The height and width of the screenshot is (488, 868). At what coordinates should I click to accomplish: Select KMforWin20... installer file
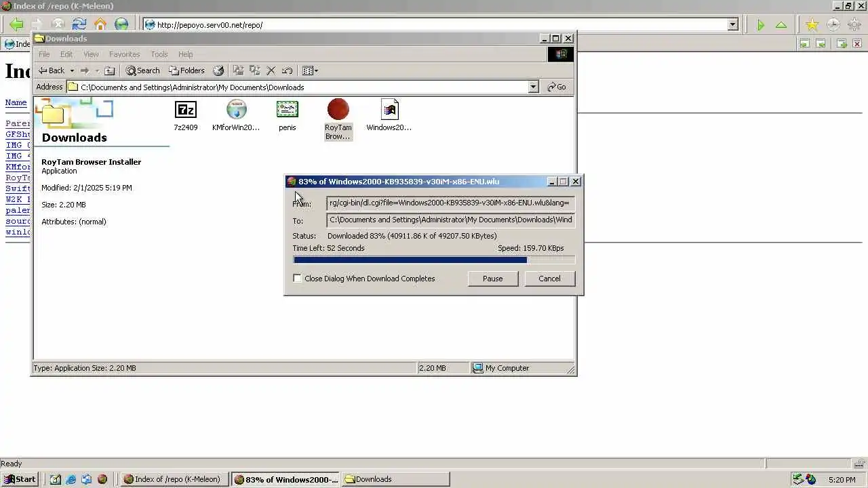coord(236,115)
